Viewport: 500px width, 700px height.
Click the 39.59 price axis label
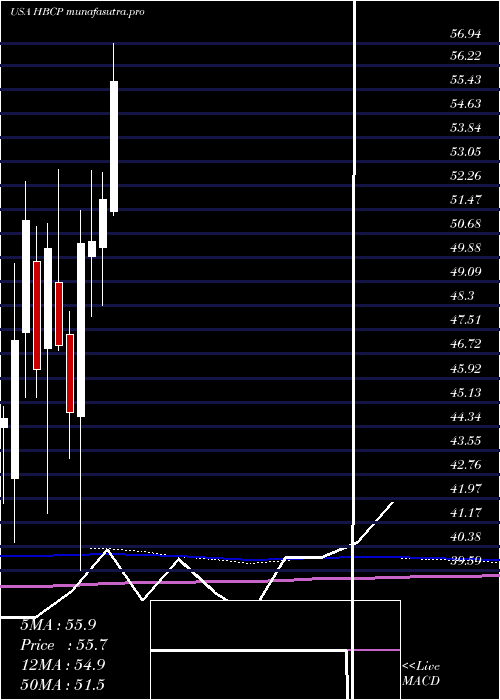coord(466,560)
